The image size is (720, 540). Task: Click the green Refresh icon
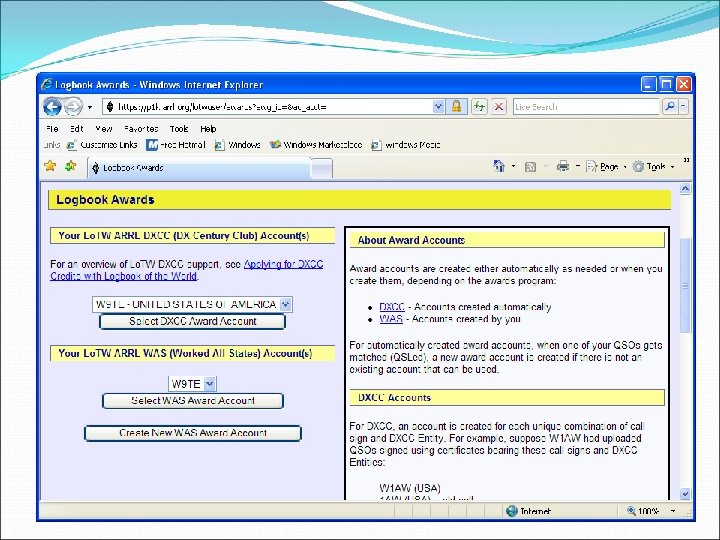click(479, 107)
